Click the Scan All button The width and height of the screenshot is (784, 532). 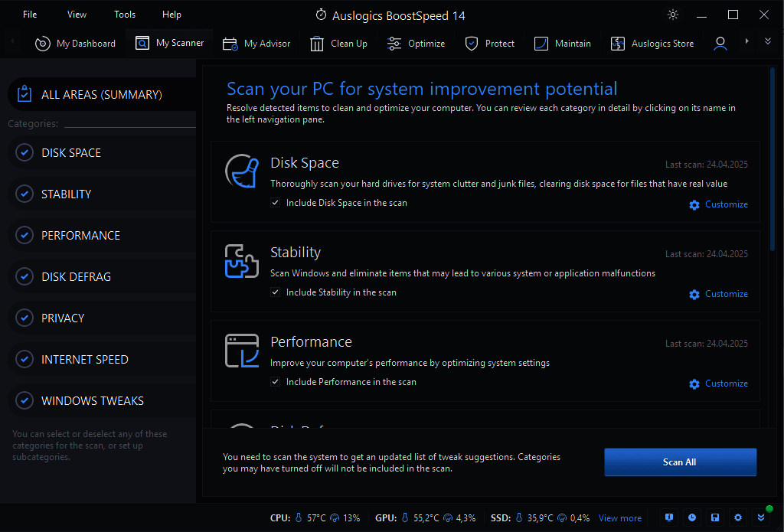tap(680, 462)
